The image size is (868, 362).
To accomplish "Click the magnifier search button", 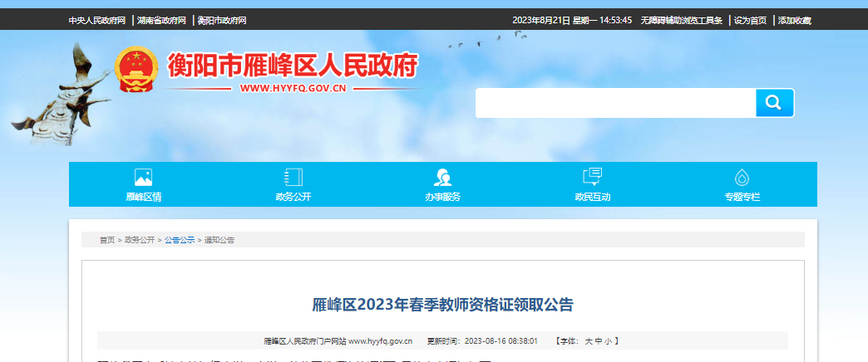I will click(x=774, y=103).
